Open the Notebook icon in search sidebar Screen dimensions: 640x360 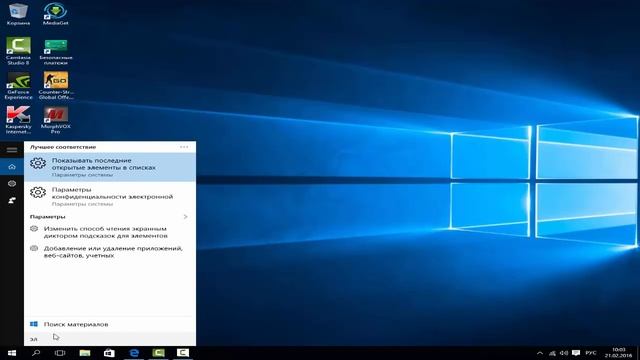[12, 183]
